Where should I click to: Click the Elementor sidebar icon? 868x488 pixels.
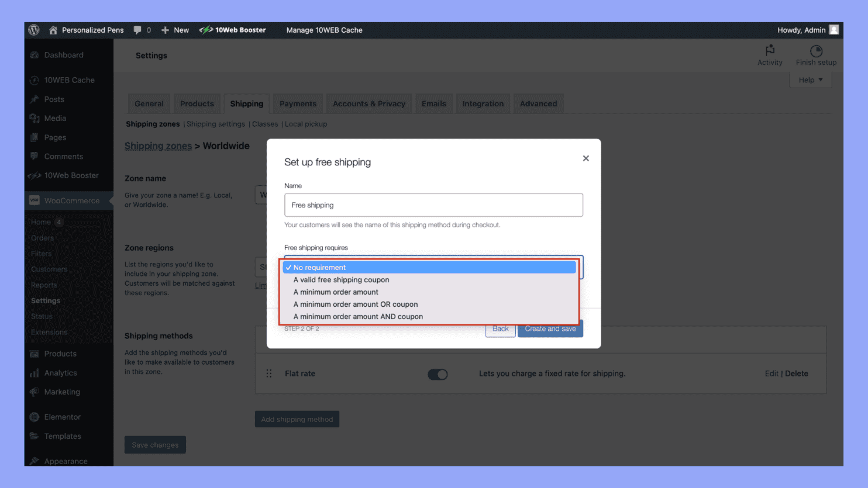tap(34, 417)
